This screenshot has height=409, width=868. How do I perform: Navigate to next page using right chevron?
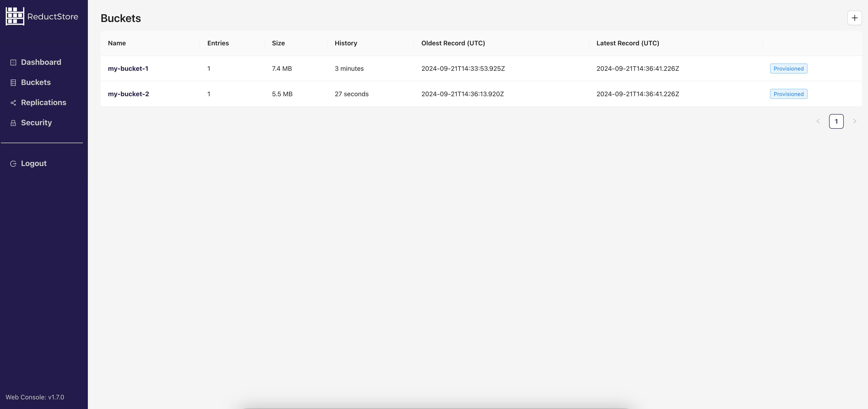pyautogui.click(x=854, y=121)
